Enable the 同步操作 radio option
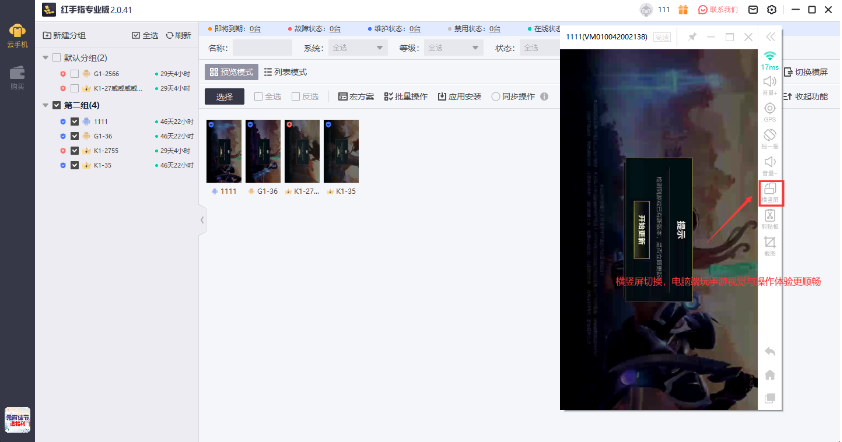The image size is (842, 442). (496, 97)
